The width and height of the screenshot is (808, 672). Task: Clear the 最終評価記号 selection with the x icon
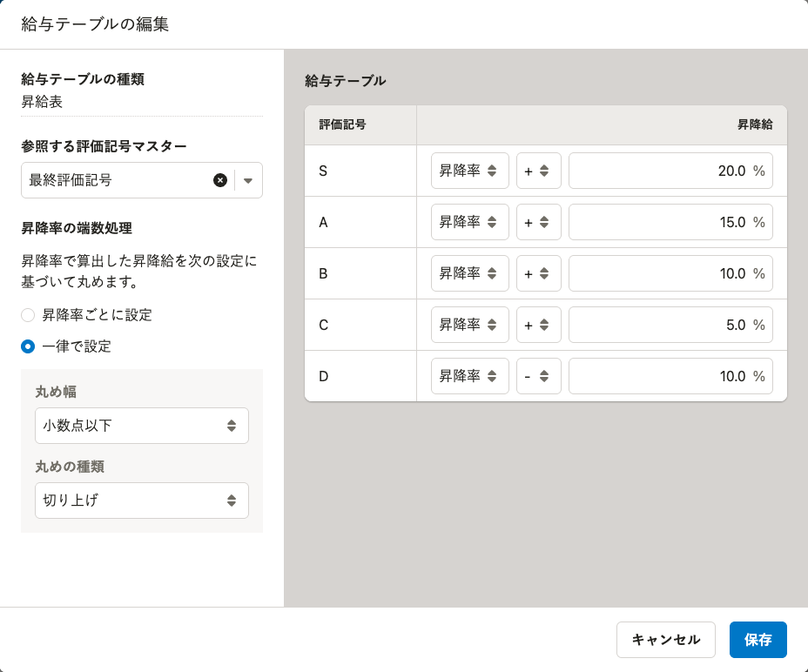point(220,180)
